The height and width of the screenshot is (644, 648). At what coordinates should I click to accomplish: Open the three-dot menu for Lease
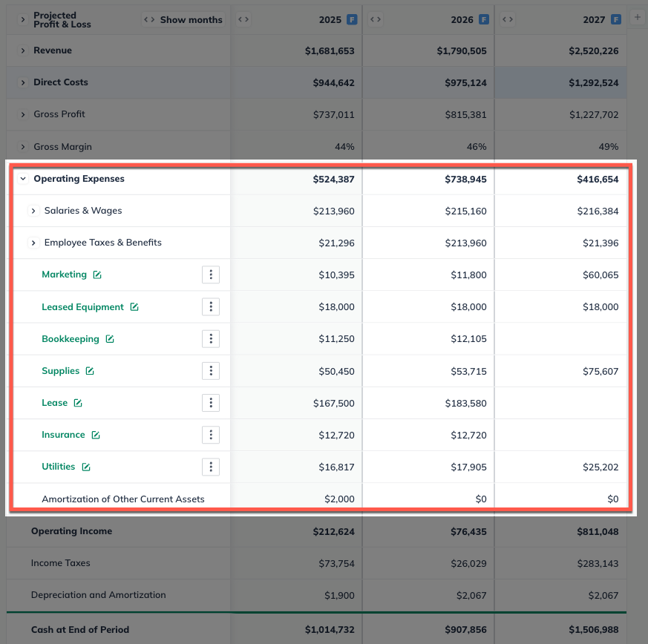pos(211,403)
